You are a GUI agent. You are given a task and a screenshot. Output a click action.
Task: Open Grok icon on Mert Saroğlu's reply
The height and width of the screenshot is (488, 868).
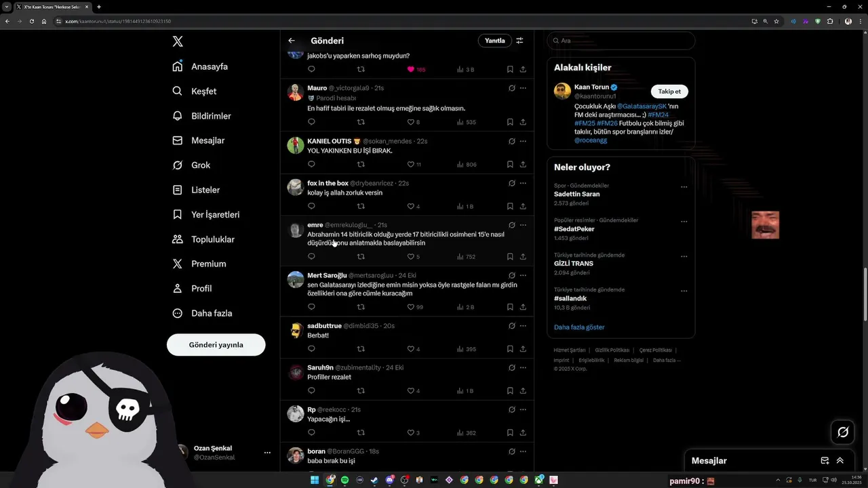click(511, 275)
